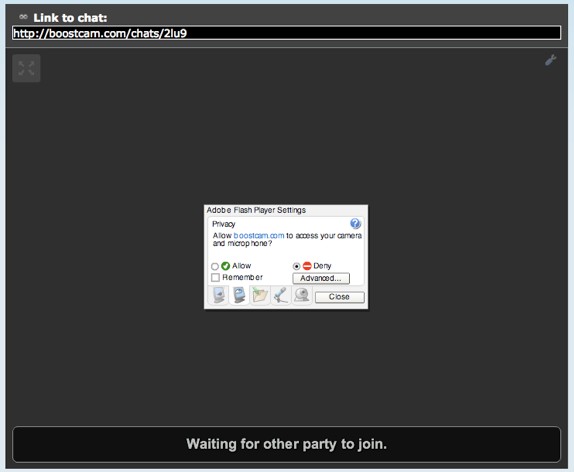Click the chain link icon beside Link to chat
The height and width of the screenshot is (472, 574).
(x=23, y=17)
